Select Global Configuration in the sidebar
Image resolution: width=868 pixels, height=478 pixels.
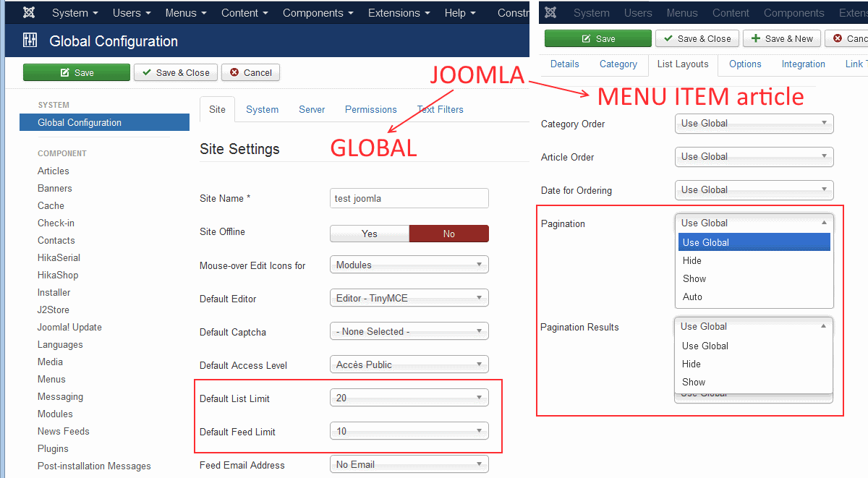pyautogui.click(x=104, y=122)
